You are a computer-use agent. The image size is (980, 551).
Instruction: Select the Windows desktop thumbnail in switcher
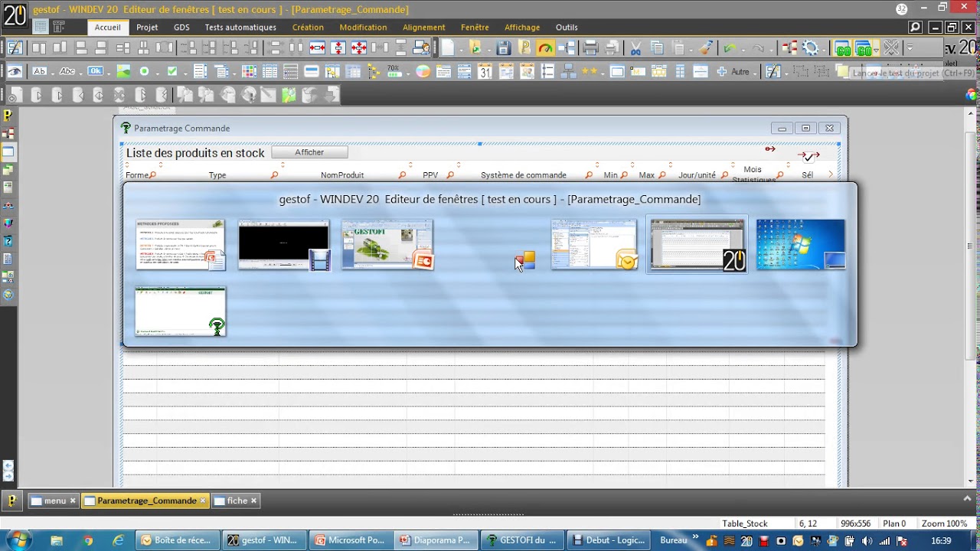click(800, 245)
